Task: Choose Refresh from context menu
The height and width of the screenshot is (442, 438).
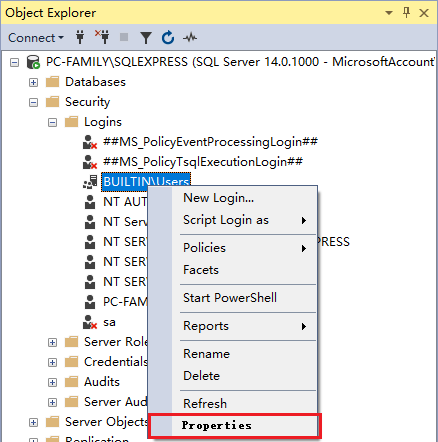Action: (233, 404)
